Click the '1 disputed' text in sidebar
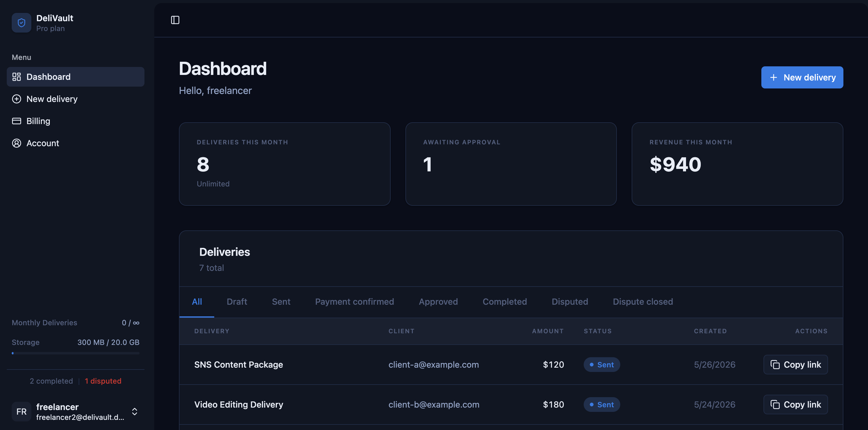 tap(103, 381)
